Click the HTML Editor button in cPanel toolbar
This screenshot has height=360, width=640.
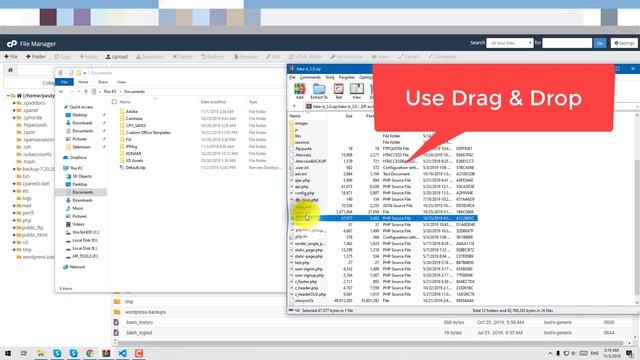tap(305, 57)
